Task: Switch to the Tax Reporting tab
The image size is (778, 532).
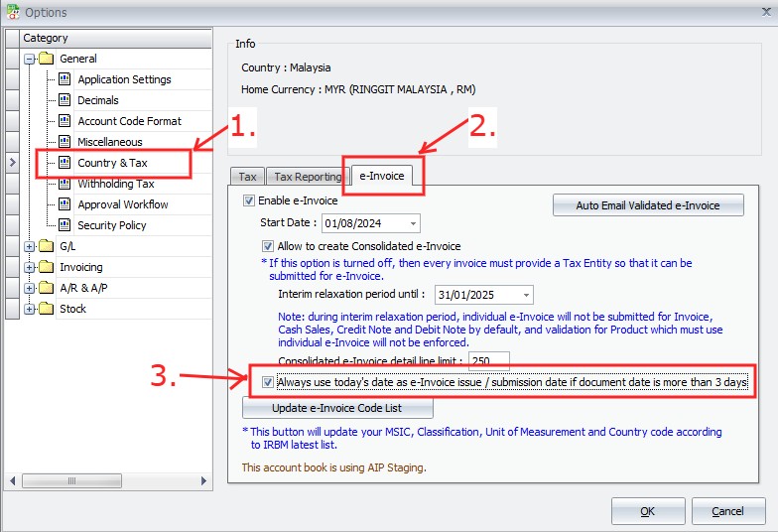Action: click(x=307, y=177)
